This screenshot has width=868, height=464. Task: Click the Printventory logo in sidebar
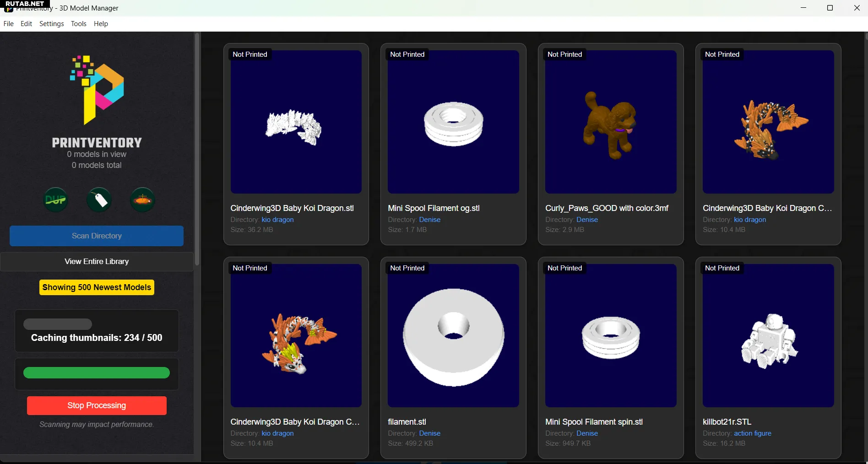pos(97,91)
